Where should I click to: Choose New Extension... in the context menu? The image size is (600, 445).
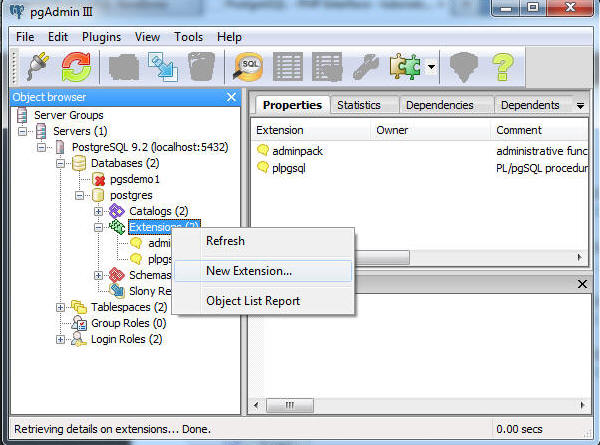click(263, 271)
